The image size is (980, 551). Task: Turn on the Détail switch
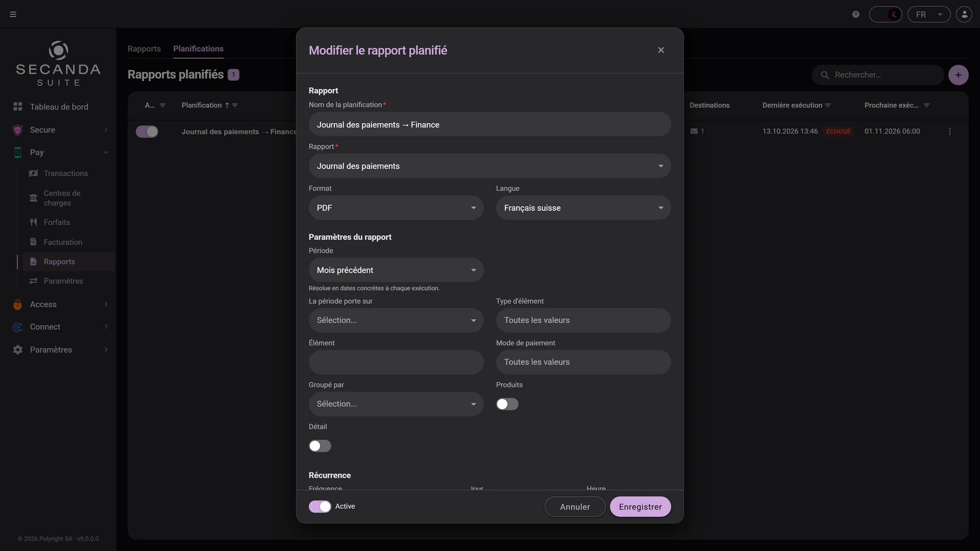320,446
